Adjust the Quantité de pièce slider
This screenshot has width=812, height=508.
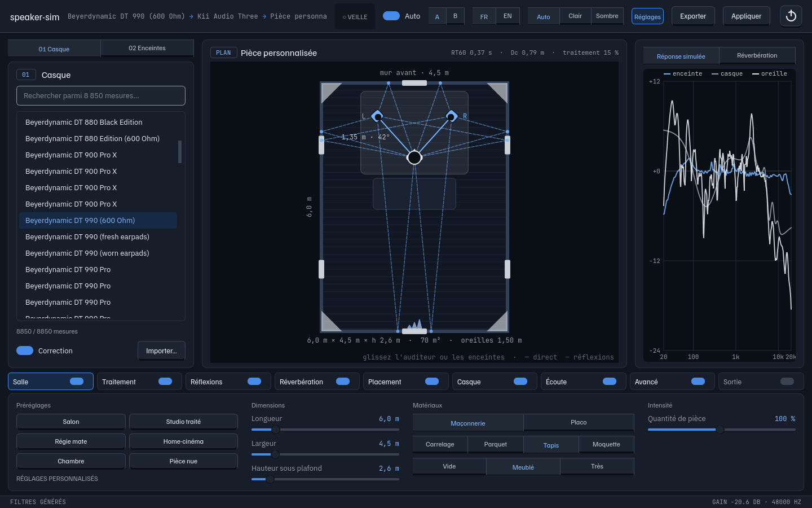point(722,430)
